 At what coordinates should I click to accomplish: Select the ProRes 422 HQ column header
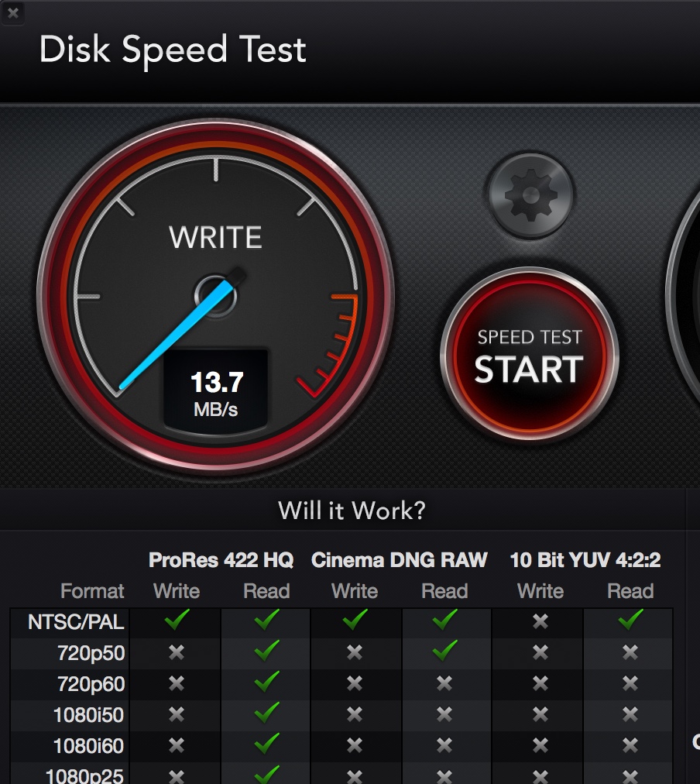(x=221, y=560)
